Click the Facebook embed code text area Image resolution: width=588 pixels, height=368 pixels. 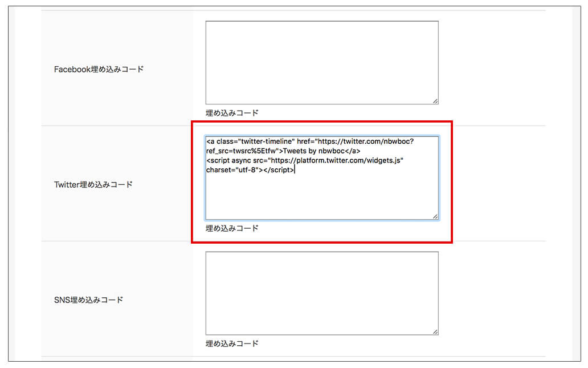pyautogui.click(x=321, y=63)
